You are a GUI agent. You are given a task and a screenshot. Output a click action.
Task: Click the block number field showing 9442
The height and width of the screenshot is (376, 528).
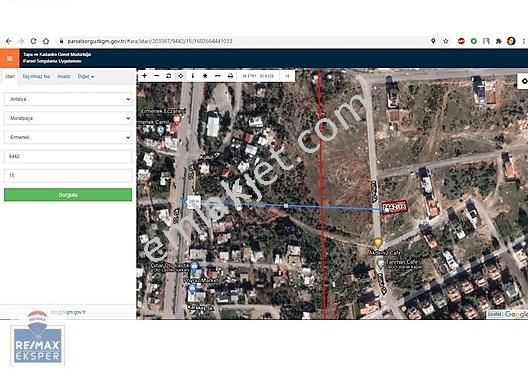tap(68, 157)
